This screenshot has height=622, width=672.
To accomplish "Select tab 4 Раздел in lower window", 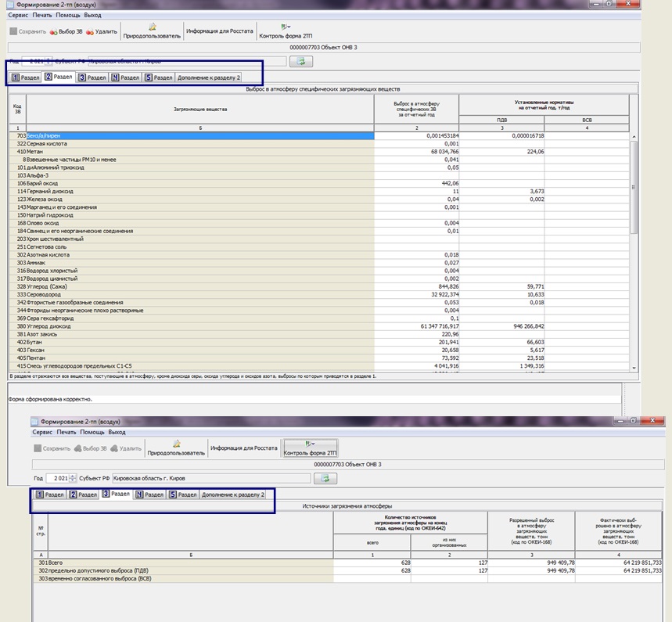I will (149, 494).
